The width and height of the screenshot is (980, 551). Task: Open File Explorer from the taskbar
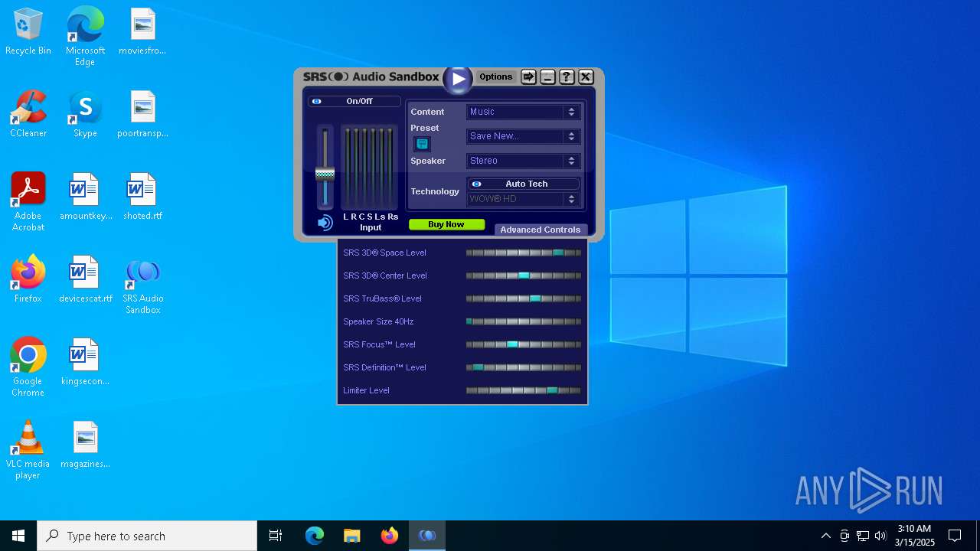(351, 536)
